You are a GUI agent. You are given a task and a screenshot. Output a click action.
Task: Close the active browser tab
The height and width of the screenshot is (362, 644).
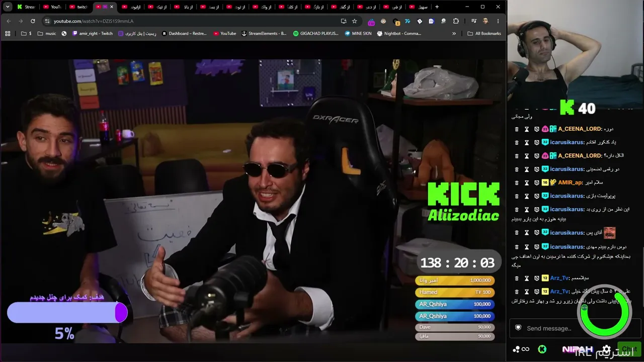112,7
